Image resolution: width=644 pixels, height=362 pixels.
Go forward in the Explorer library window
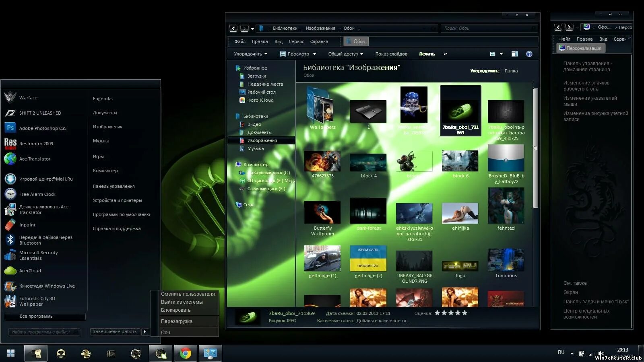244,28
